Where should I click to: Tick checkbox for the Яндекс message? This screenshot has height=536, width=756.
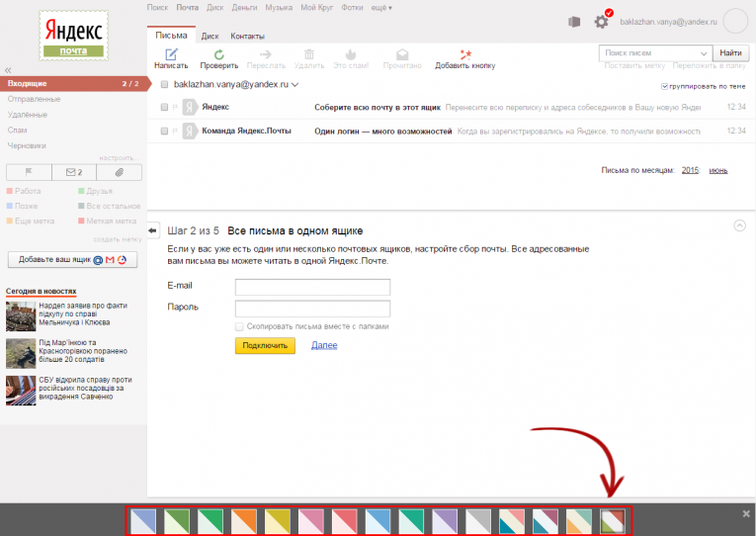tap(164, 107)
